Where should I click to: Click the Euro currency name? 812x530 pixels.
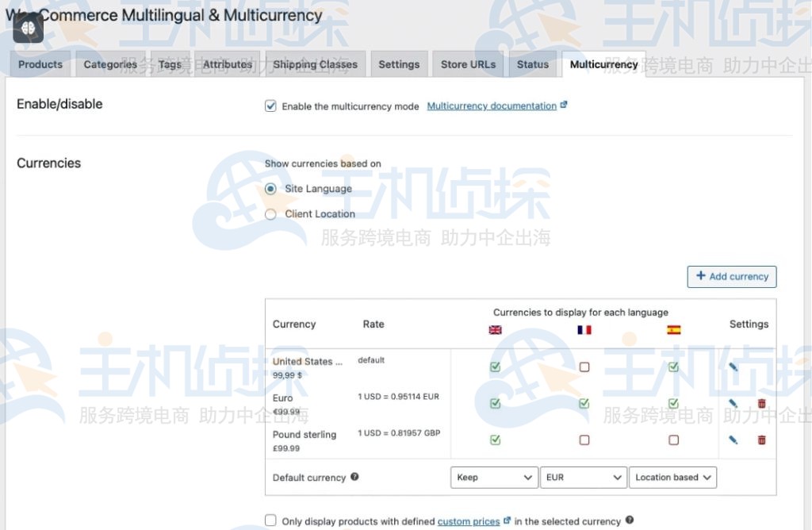[283, 397]
